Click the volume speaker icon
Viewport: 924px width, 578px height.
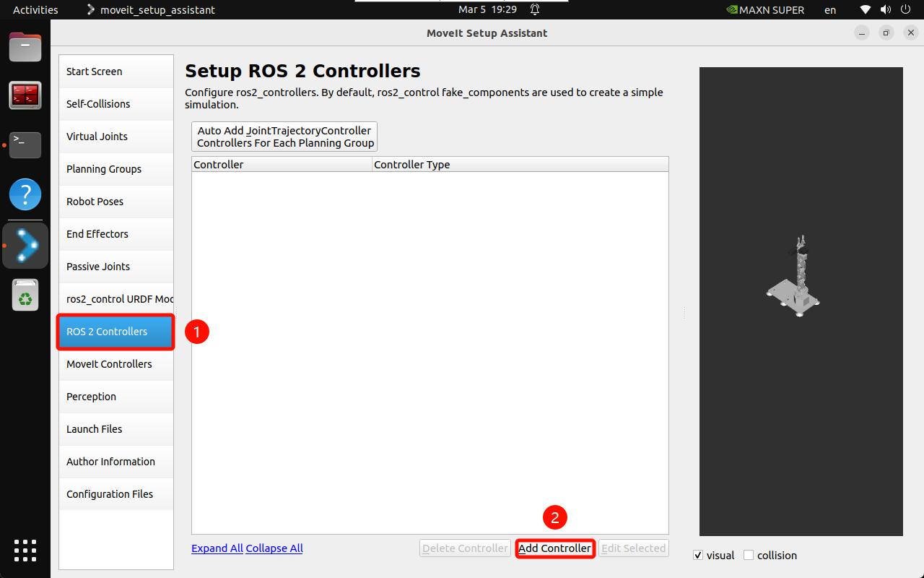click(x=885, y=10)
